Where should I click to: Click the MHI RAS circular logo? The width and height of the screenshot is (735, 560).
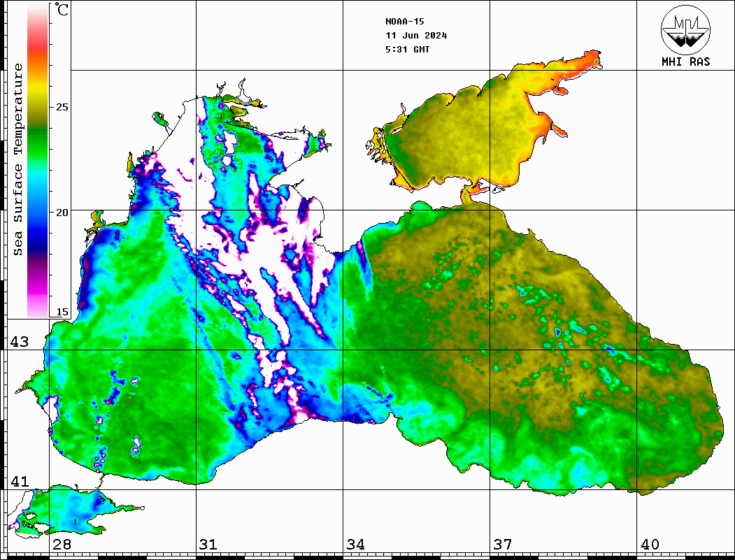tap(685, 29)
